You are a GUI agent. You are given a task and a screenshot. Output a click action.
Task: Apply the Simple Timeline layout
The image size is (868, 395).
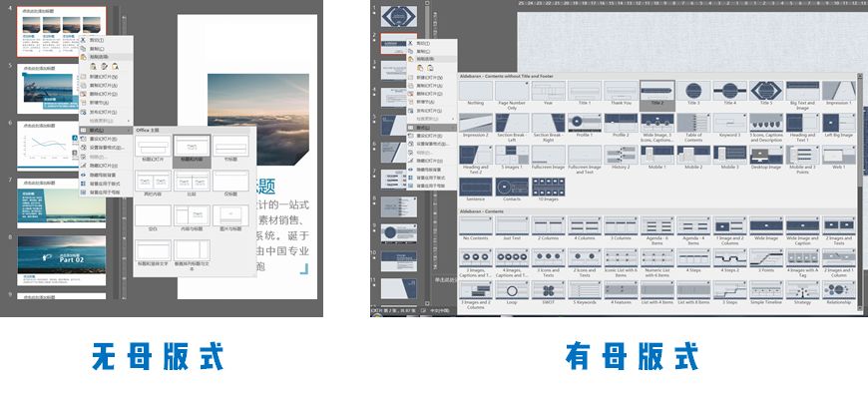click(766, 293)
